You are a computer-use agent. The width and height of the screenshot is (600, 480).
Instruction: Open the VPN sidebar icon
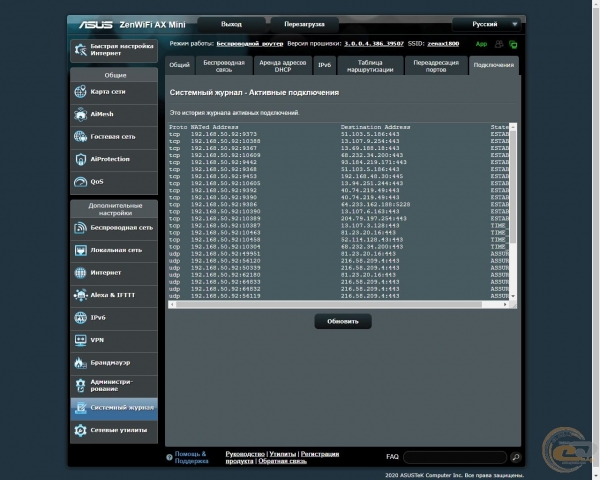pos(80,340)
